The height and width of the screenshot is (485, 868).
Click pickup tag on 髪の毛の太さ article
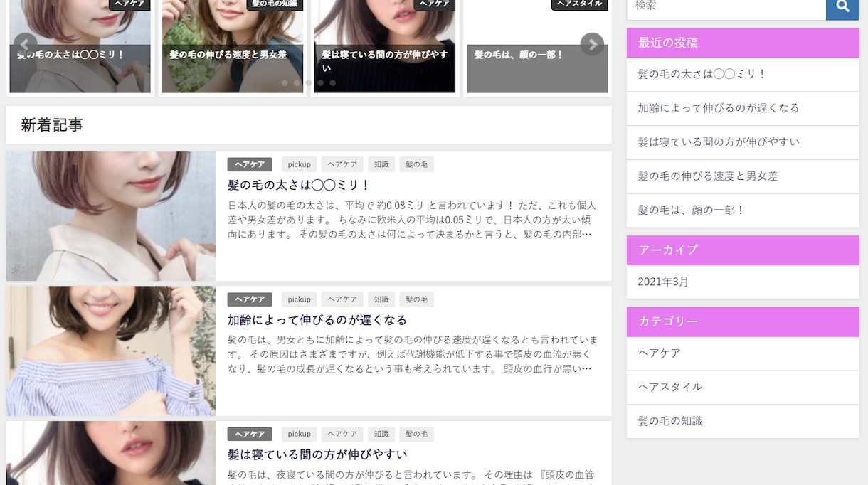coord(299,164)
